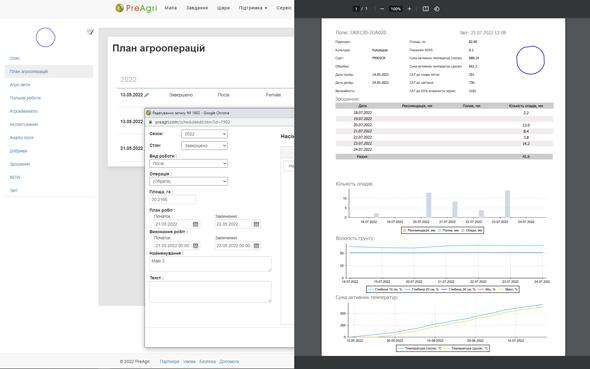590x369 pixels.
Task: Click the Умови footer link
Action: coord(189,361)
